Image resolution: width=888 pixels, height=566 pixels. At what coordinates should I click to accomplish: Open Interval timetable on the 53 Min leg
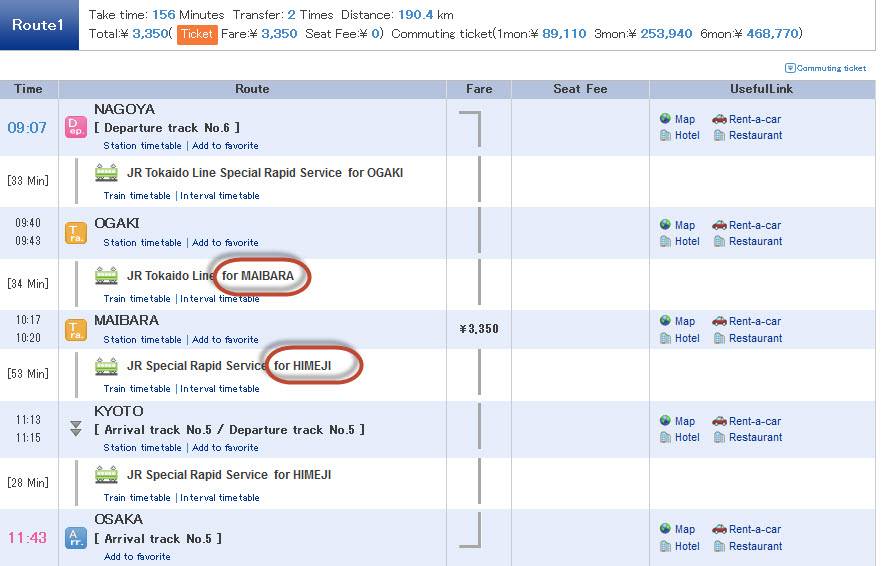tap(220, 389)
